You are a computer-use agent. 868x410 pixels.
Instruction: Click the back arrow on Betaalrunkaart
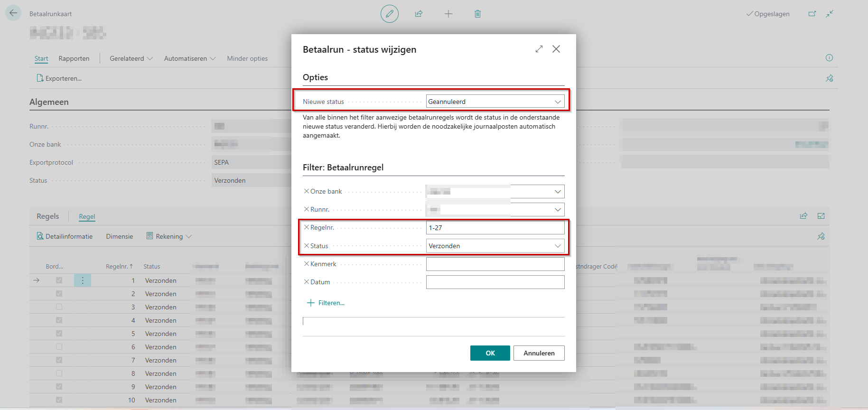13,13
